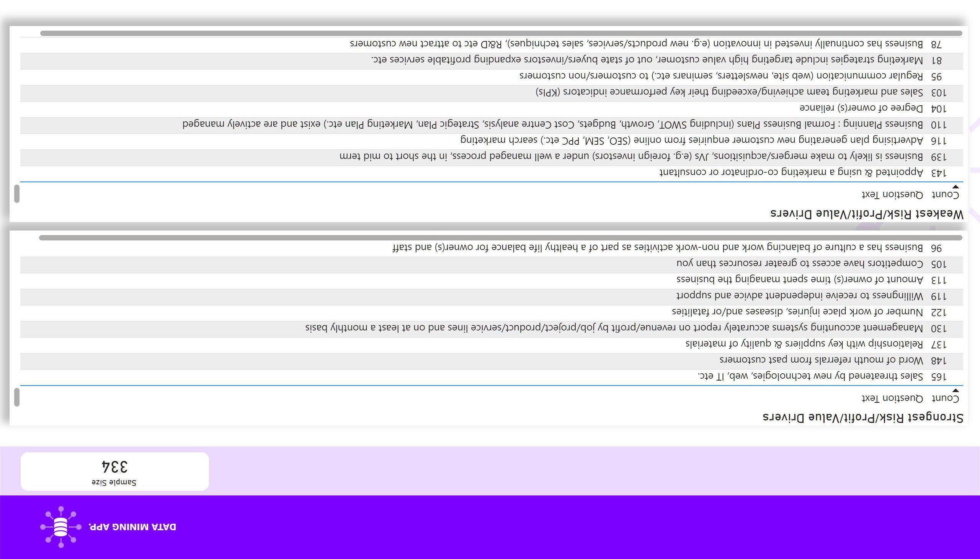The width and height of the screenshot is (980, 559).
Task: Click sort arrow above Strongest Drivers Count header
Action: [x=956, y=391]
